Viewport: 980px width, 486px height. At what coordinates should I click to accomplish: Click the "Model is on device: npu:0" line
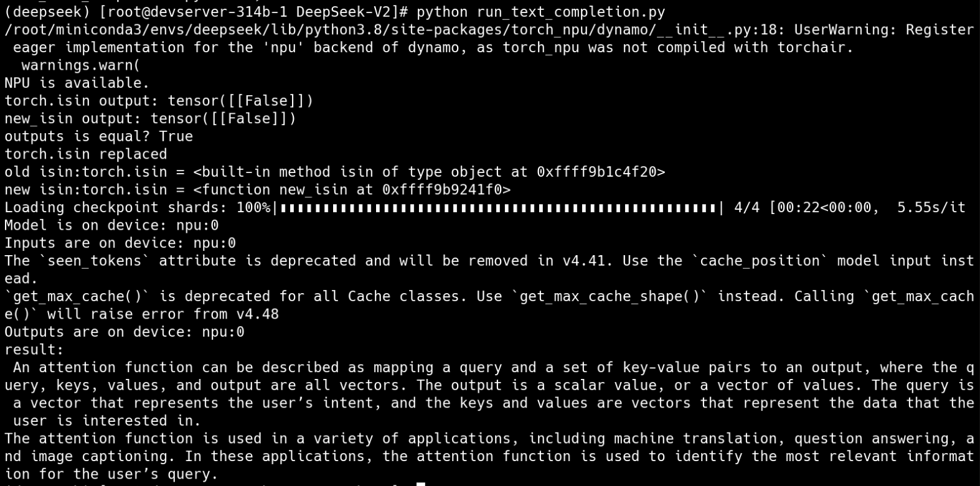111,225
